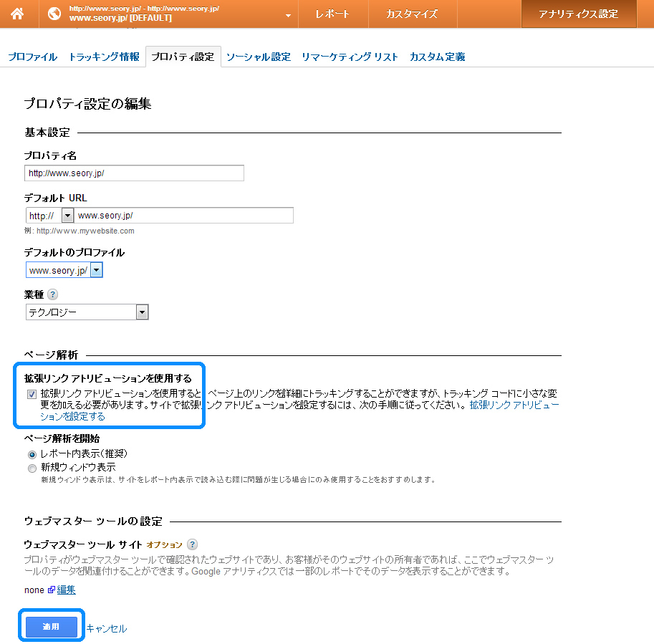Click the home icon in top bar
This screenshot has height=644, width=654.
17,14
